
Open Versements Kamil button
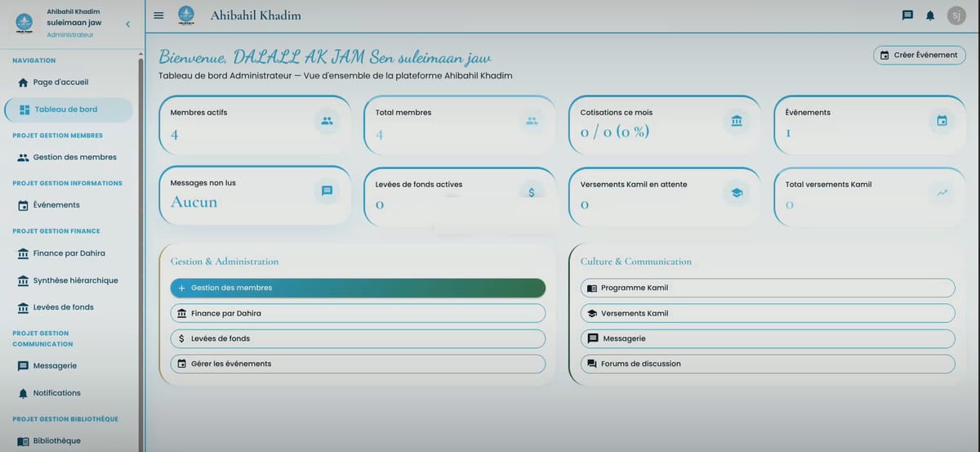click(x=768, y=313)
